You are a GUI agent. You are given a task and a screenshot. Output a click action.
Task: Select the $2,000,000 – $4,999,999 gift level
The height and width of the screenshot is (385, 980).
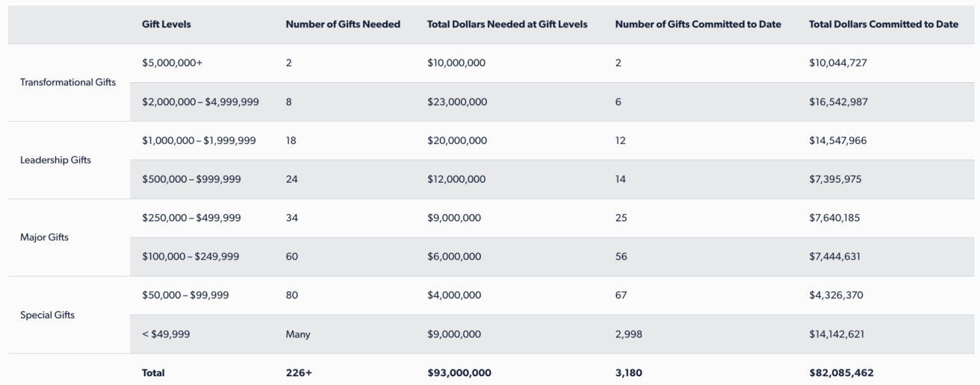[x=200, y=102]
